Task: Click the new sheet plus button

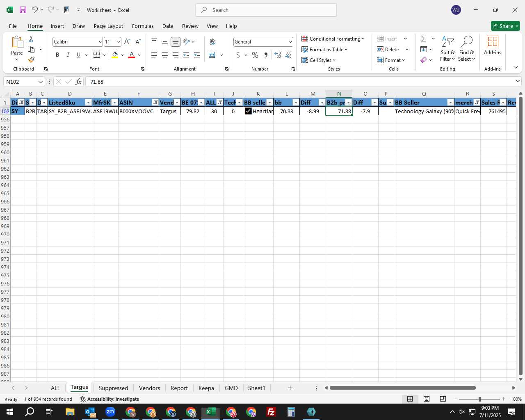Action: click(290, 388)
